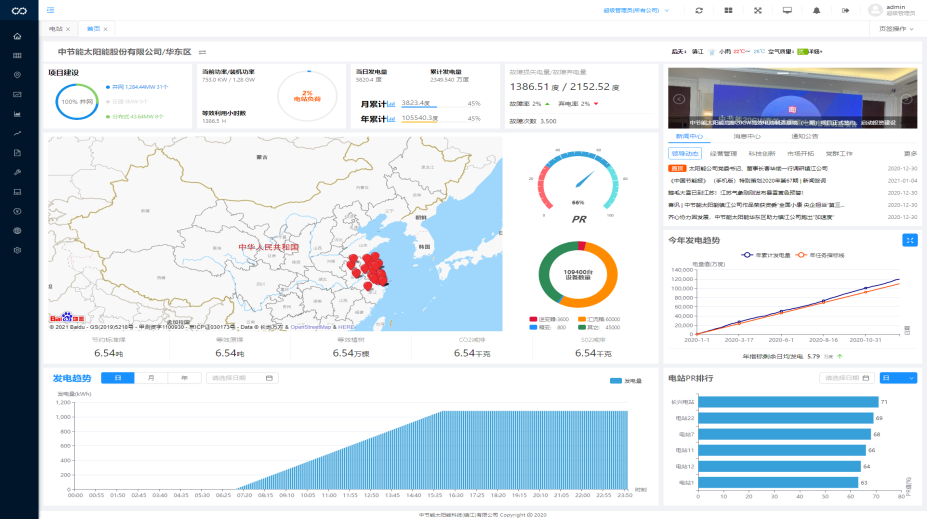
Task: Toggle the 年任务保障线 legend series
Action: [x=820, y=255]
